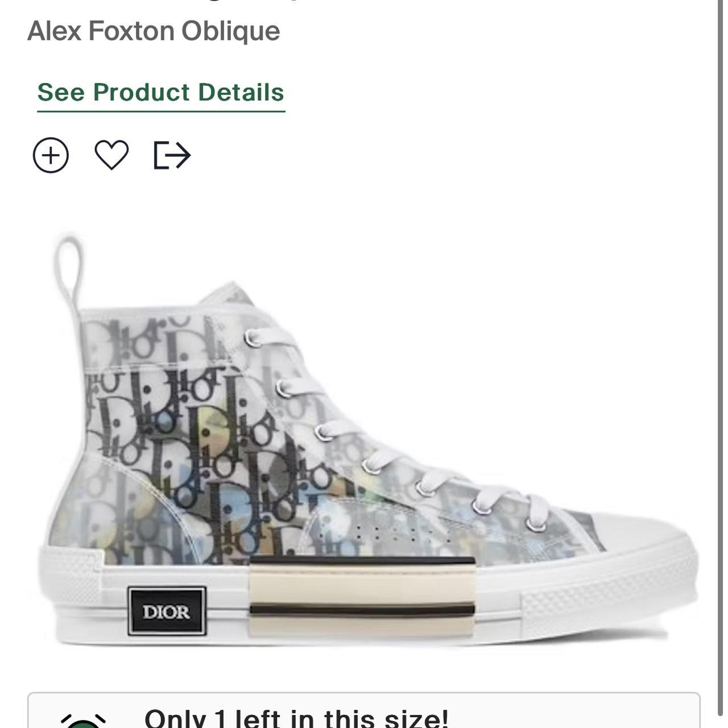
Task: Tap the share arrow icon
Action: pyautogui.click(x=172, y=155)
